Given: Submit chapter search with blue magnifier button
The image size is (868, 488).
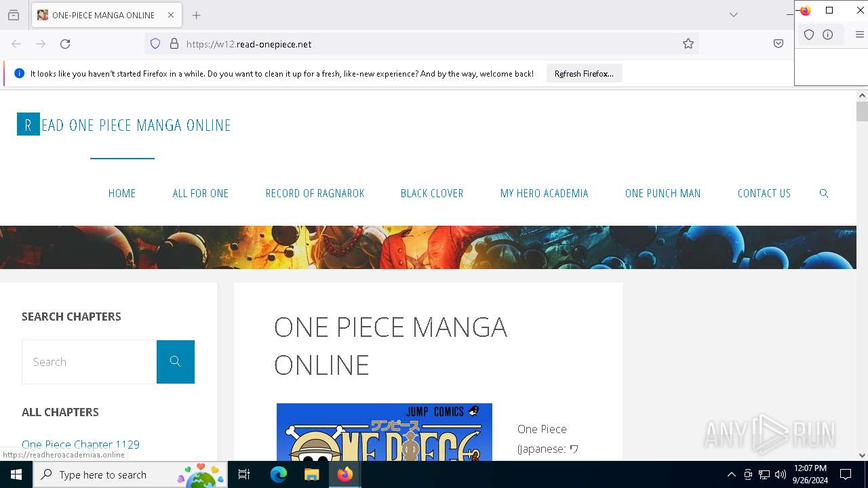Looking at the screenshot, I should (176, 362).
